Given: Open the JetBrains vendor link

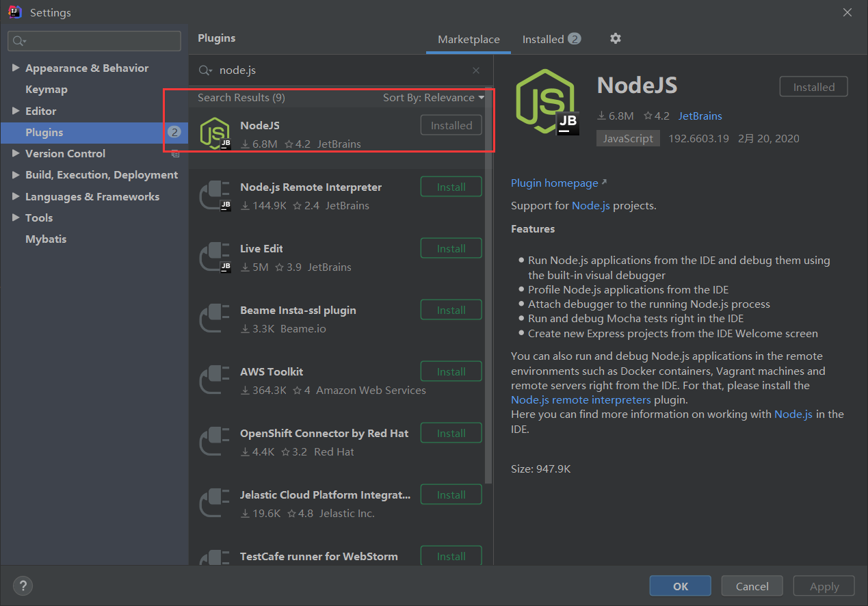Looking at the screenshot, I should coord(700,116).
